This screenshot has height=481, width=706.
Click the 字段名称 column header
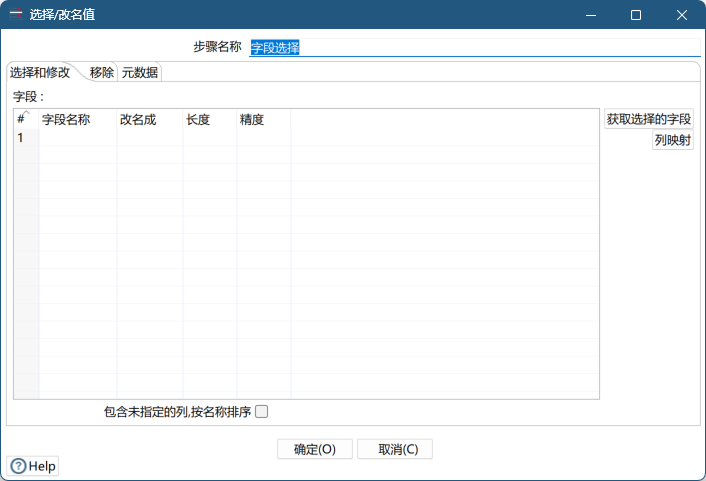coord(77,119)
